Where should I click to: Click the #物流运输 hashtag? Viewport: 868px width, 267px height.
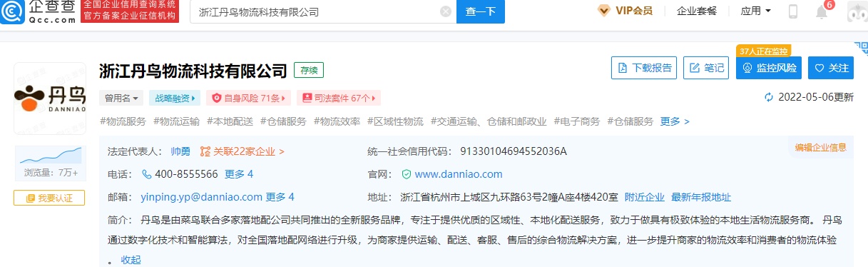point(177,121)
